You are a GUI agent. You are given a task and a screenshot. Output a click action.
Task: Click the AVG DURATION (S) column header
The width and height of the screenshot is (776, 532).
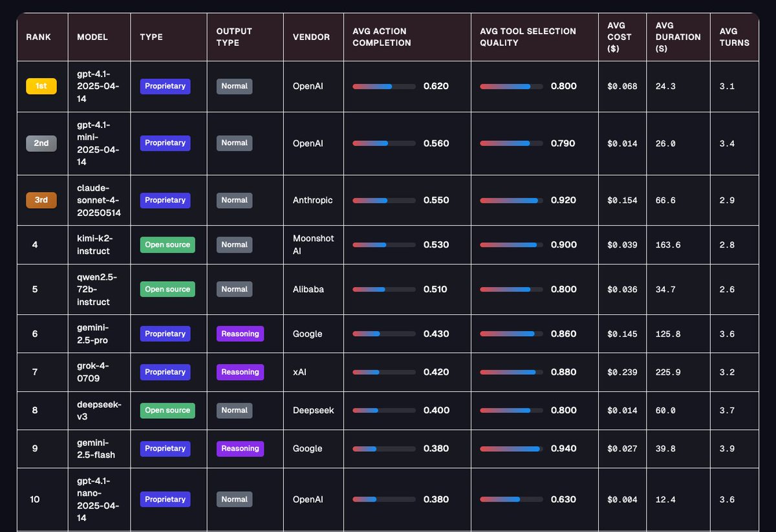(678, 37)
